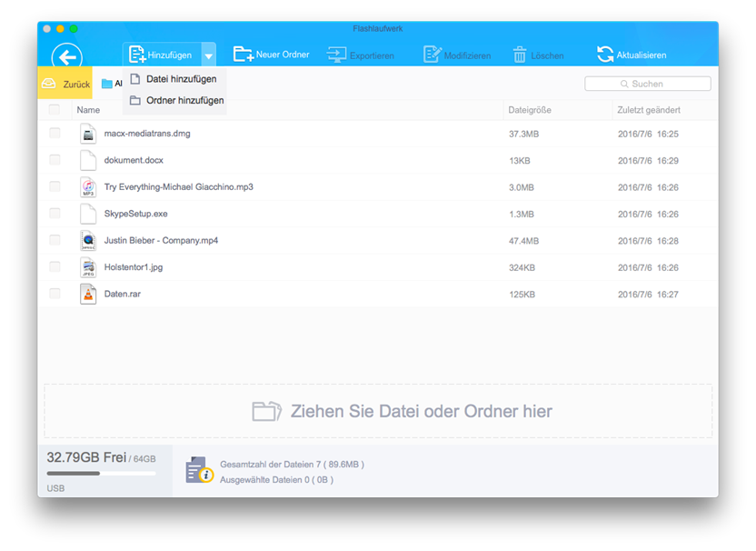Click the dmg disk image file icon

pos(88,134)
